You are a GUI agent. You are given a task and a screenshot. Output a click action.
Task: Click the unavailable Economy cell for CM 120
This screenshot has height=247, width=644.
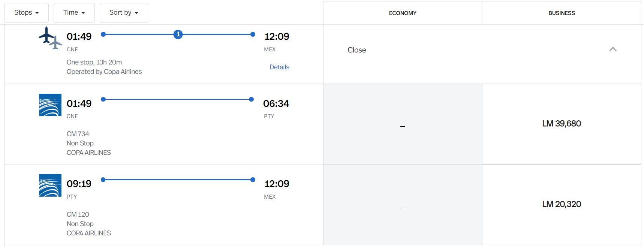[x=403, y=205]
